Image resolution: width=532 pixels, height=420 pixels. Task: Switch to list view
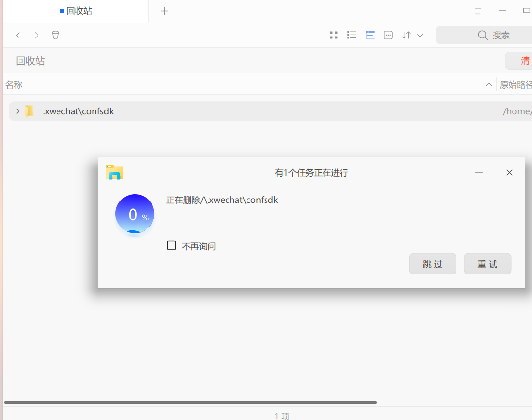pyautogui.click(x=352, y=35)
